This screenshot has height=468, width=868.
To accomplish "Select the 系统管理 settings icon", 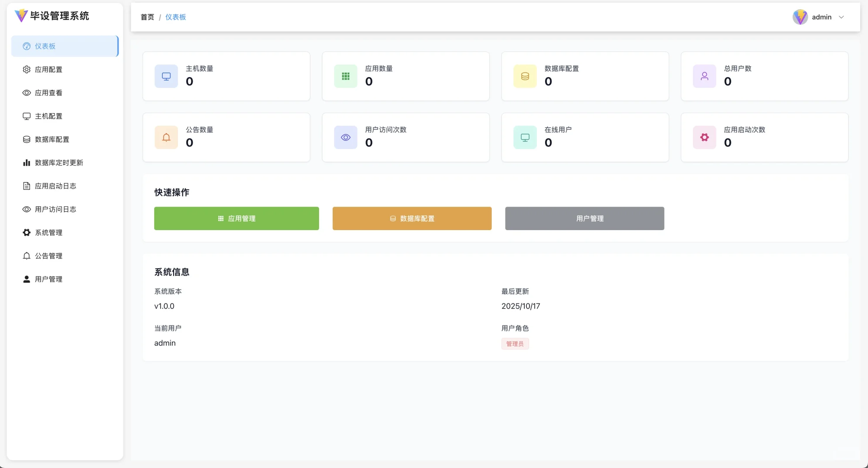I will point(26,232).
